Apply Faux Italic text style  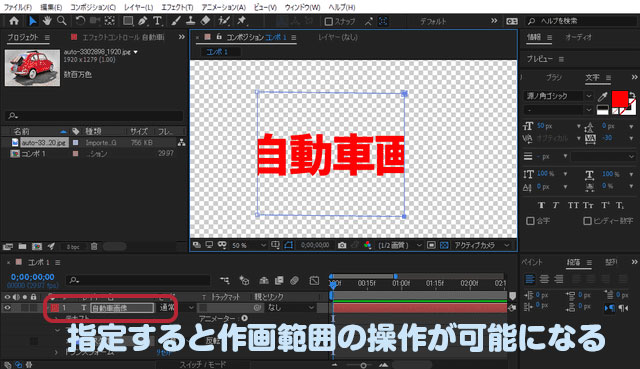tap(556, 205)
